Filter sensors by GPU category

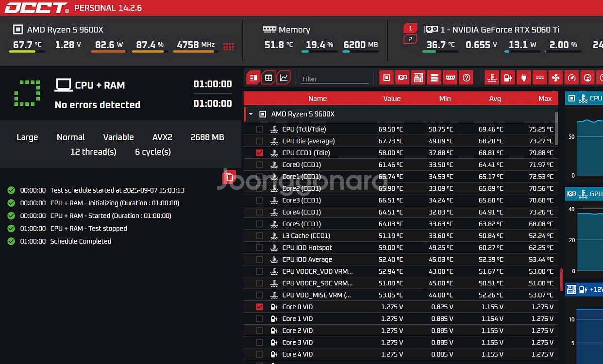pos(402,78)
